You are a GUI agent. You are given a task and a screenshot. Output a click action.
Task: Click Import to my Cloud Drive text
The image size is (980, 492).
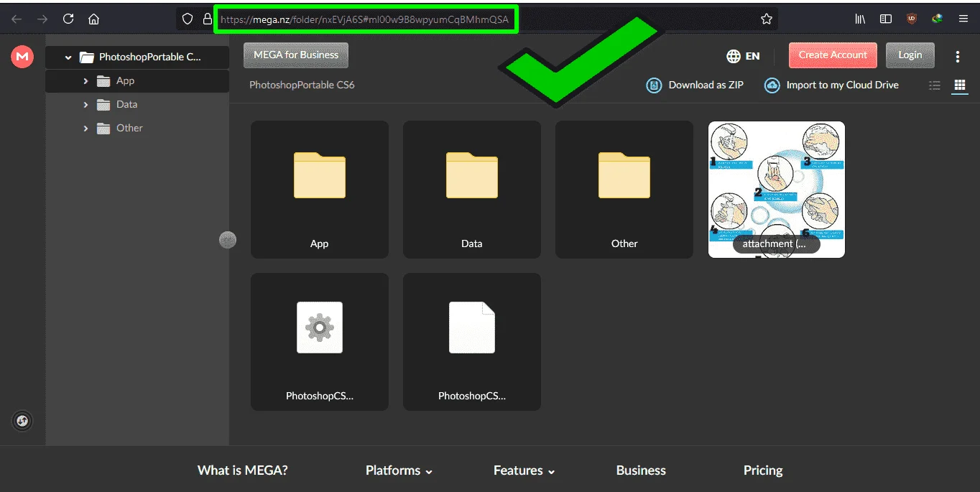click(x=842, y=85)
